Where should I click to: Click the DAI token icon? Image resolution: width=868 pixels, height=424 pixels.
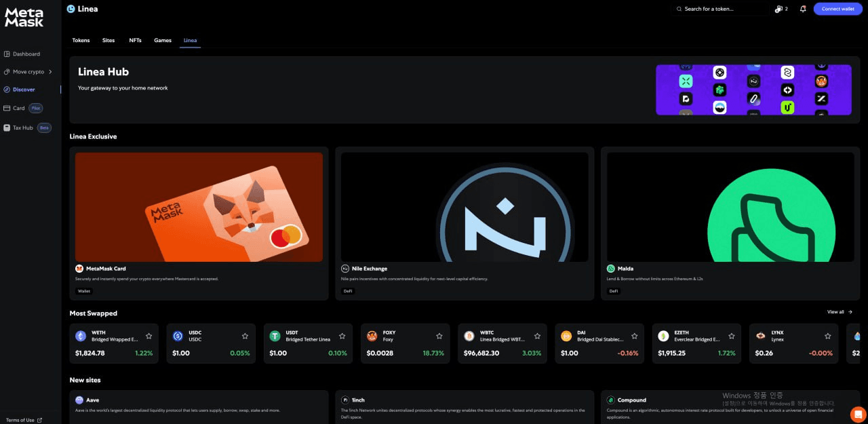coord(566,336)
